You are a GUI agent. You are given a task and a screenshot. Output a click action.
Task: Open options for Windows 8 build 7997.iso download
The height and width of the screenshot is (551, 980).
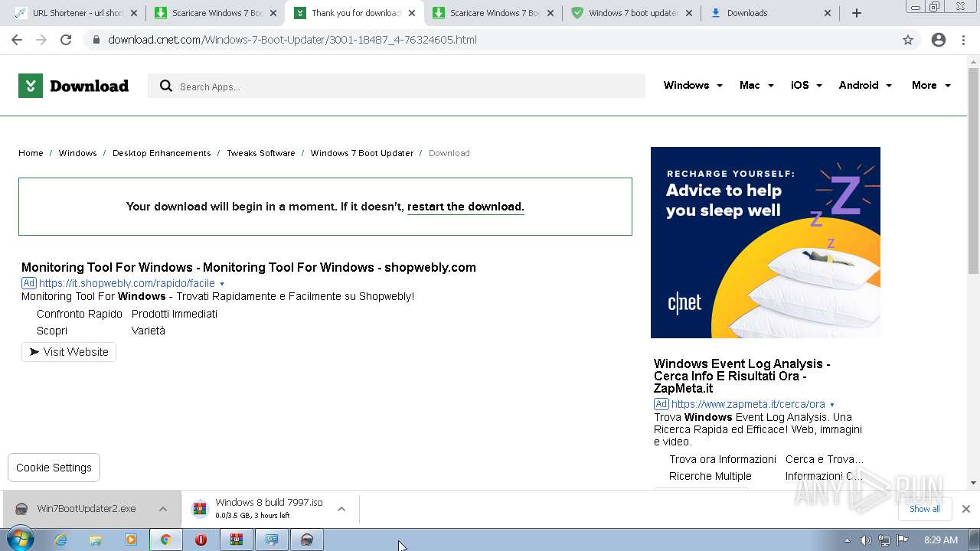341,509
